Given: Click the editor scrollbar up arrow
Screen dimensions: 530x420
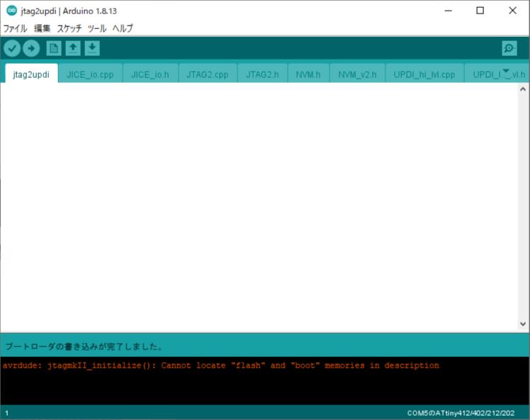Looking at the screenshot, I should tap(523, 89).
